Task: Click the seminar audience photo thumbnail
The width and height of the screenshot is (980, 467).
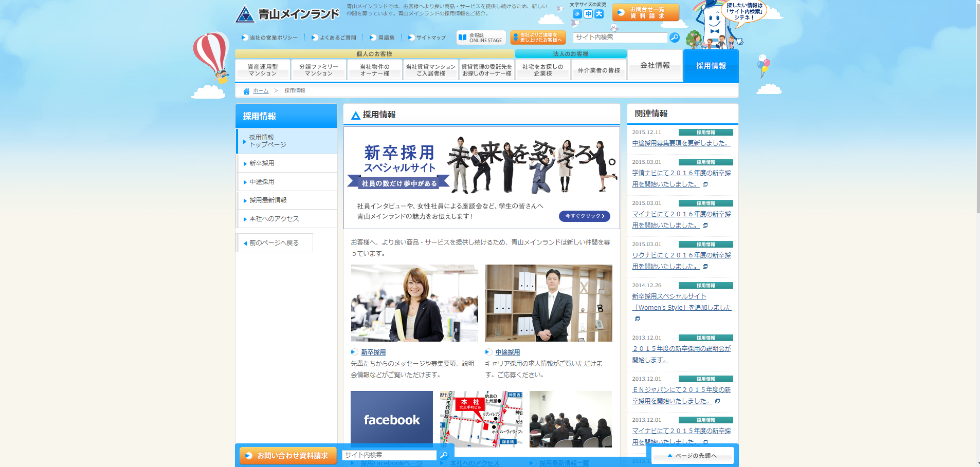Action: coord(571,419)
